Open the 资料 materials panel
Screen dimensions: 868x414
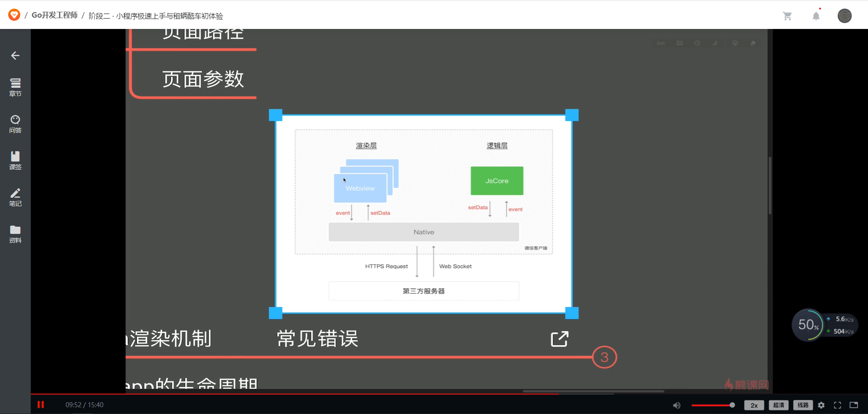[15, 233]
